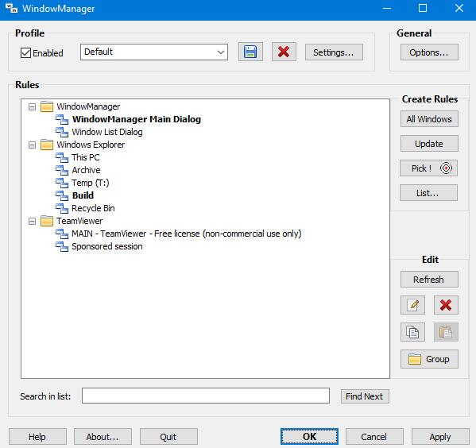This screenshot has height=448, width=476.
Task: Copy the rule using the copy icon
Action: 412,332
